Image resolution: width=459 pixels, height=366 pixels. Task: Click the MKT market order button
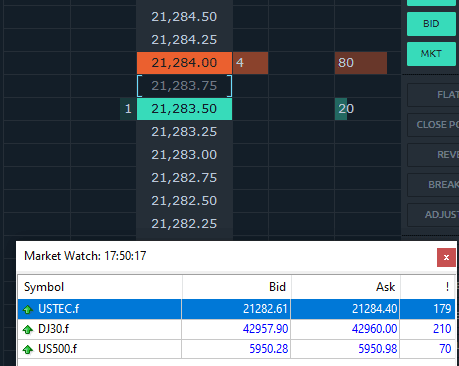pos(431,54)
